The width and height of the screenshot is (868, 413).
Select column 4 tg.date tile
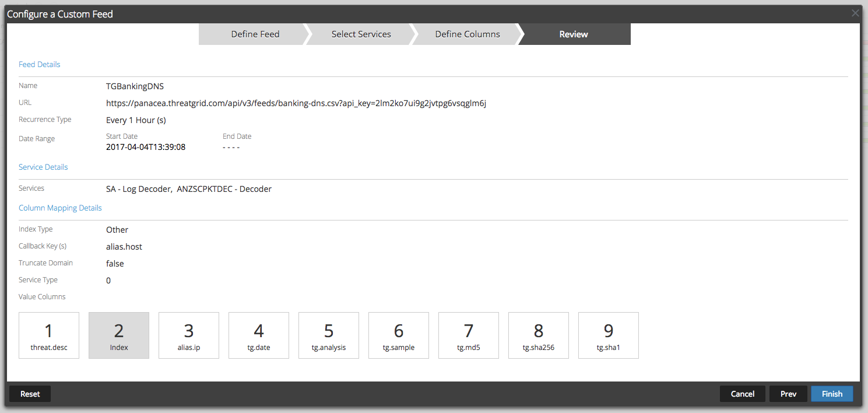259,335
